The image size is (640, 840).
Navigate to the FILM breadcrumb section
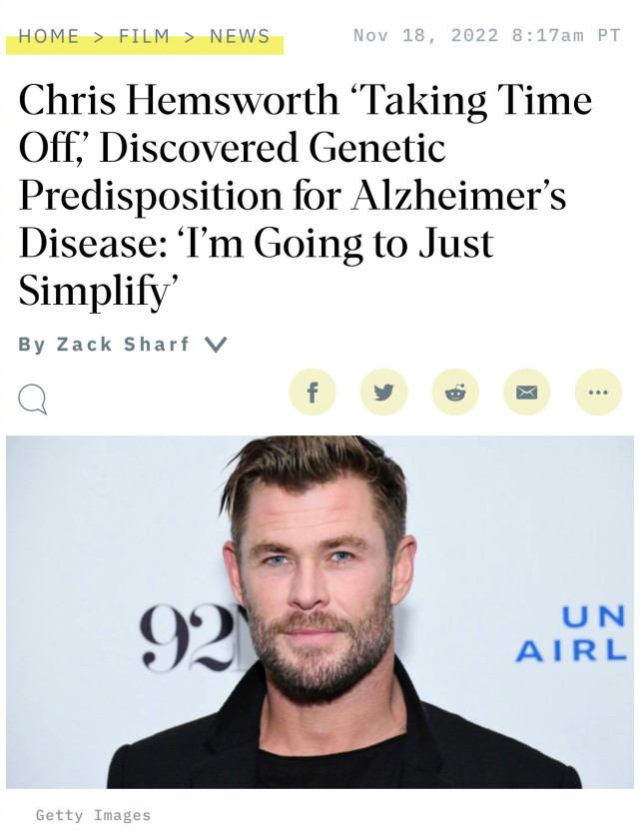point(144,36)
